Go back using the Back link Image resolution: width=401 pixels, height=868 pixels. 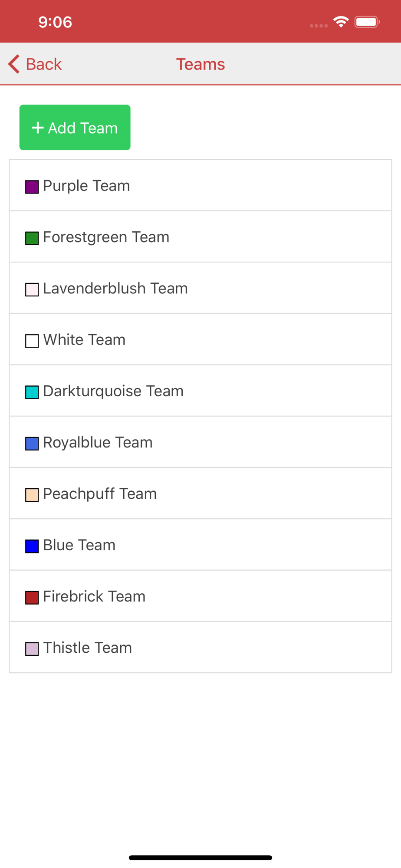[x=44, y=64]
